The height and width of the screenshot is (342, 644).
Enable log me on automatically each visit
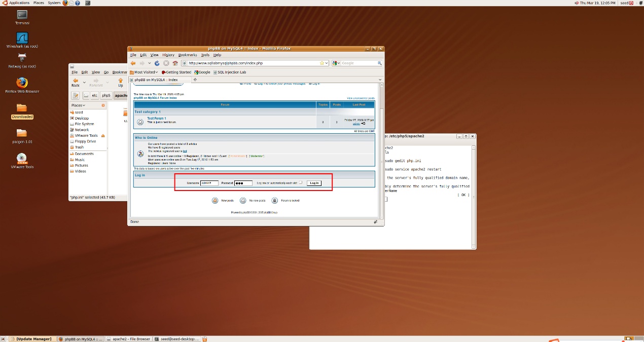tap(301, 182)
